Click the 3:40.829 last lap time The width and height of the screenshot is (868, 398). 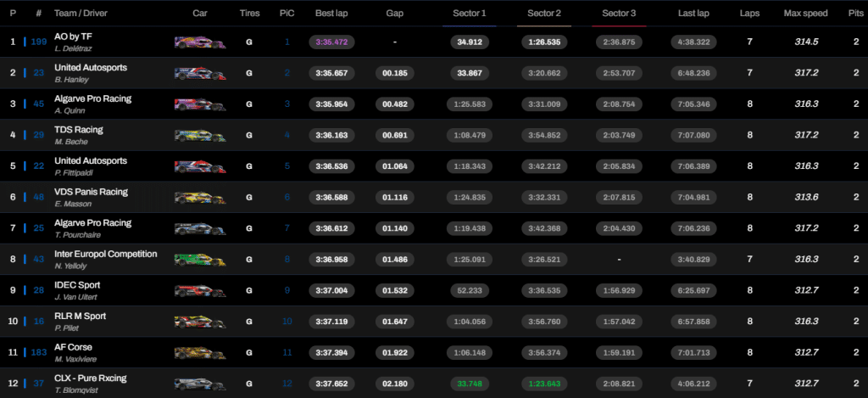(693, 260)
